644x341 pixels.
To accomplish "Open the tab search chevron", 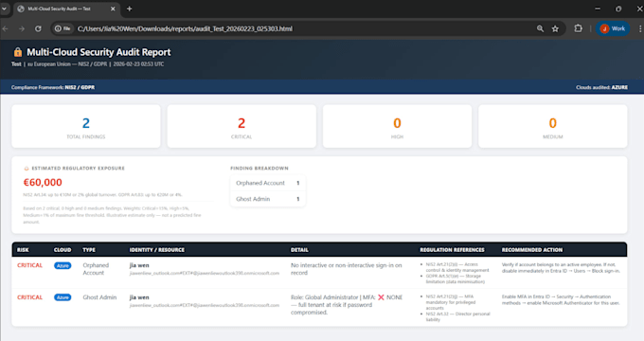I will click(4, 9).
